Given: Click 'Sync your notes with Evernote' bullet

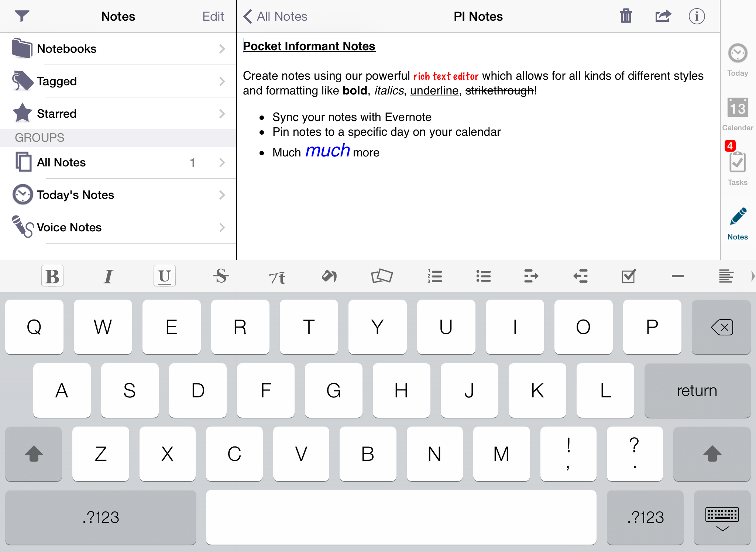Looking at the screenshot, I should pyautogui.click(x=352, y=117).
